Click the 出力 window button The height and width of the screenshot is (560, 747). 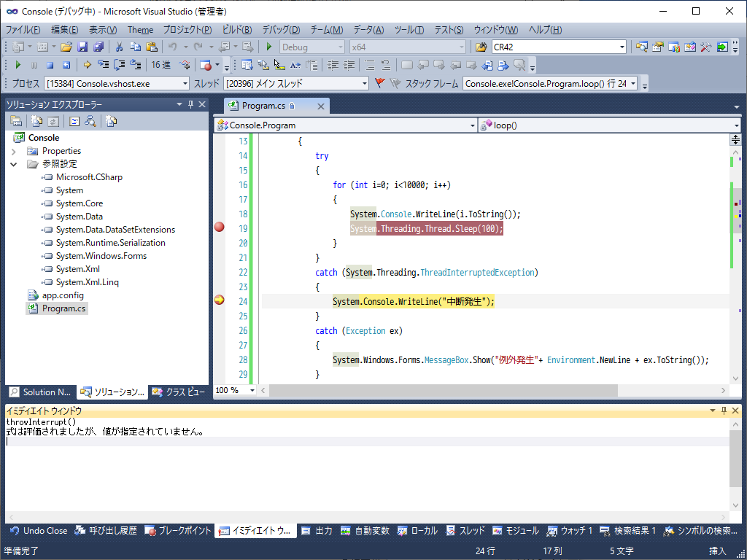[322, 531]
